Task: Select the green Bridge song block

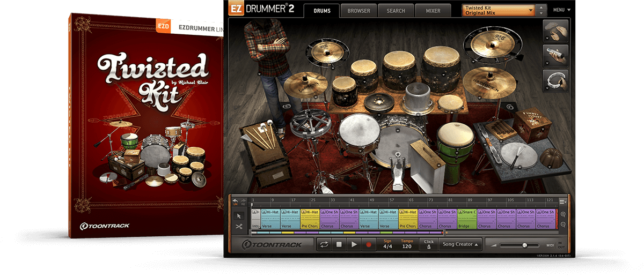Action: [x=467, y=219]
